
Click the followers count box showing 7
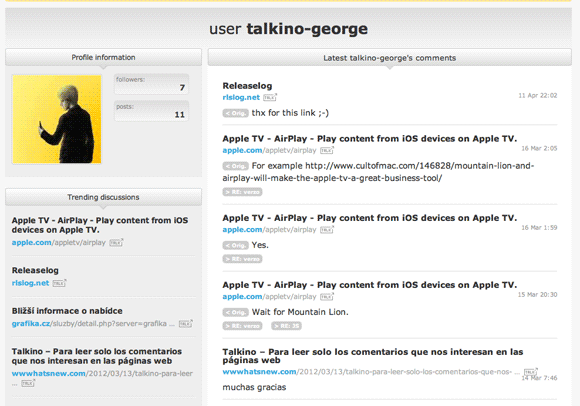coord(152,84)
